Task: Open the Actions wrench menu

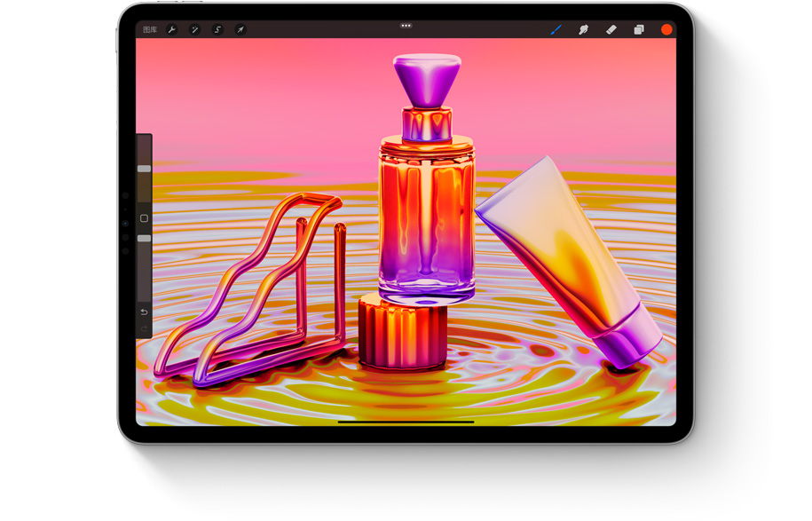Action: point(172,29)
